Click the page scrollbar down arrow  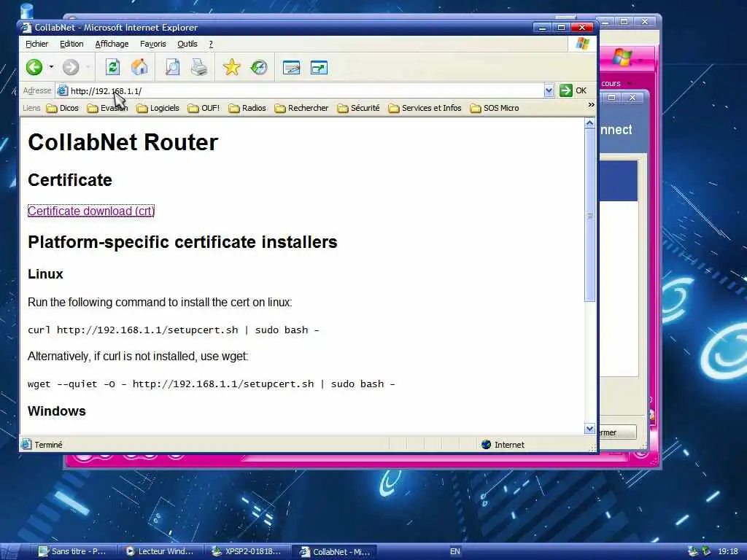point(589,429)
